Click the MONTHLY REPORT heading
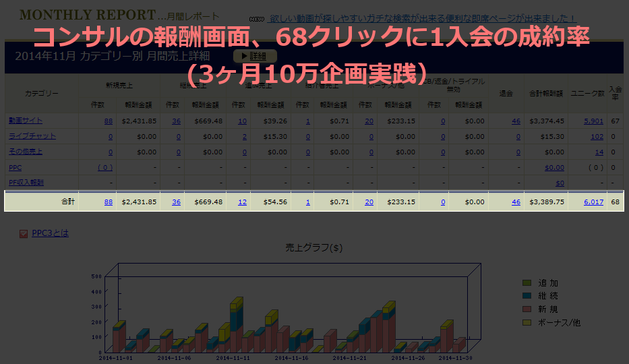The height and width of the screenshot is (364, 629). pos(88,15)
